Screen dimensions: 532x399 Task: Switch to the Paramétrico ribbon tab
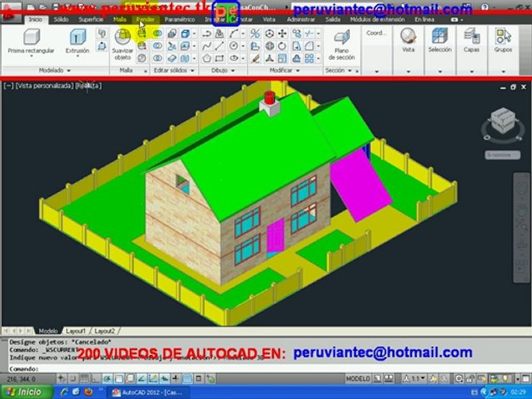[180, 20]
